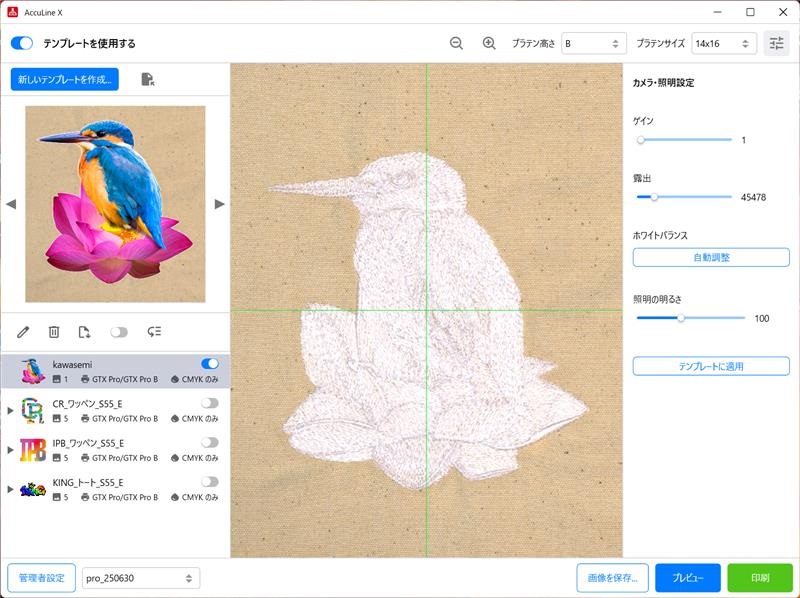This screenshot has width=800, height=598.
Task: Click the 照明の明るさ slider handle
Action: [x=681, y=318]
